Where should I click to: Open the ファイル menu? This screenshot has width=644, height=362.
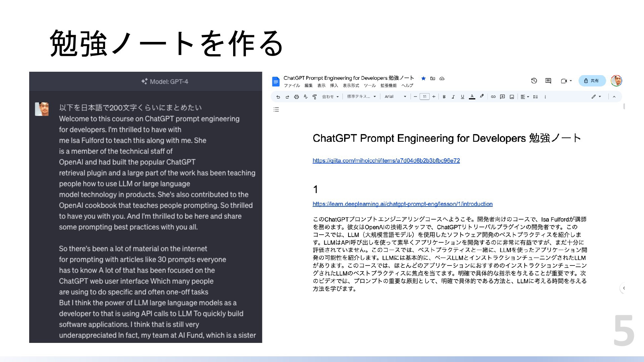pos(292,86)
